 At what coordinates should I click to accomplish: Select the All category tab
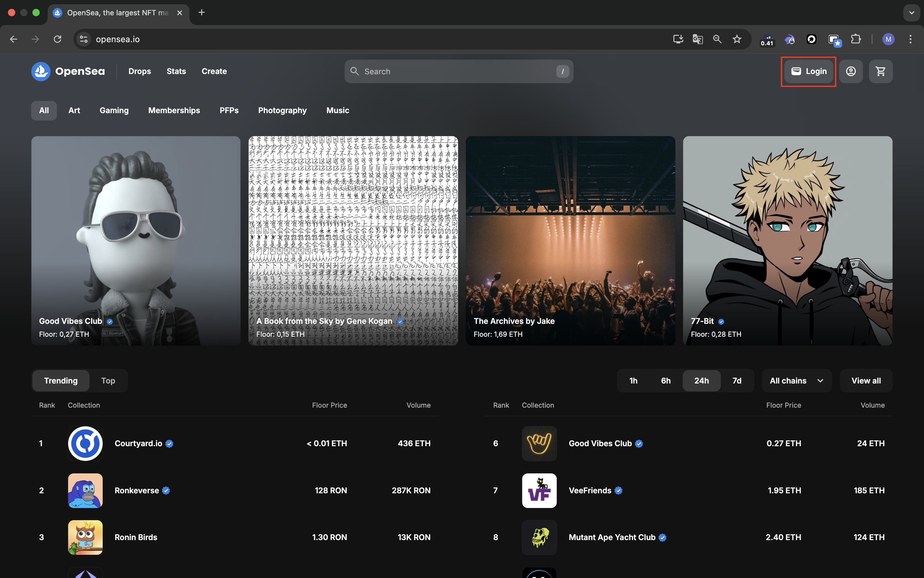pos(44,110)
